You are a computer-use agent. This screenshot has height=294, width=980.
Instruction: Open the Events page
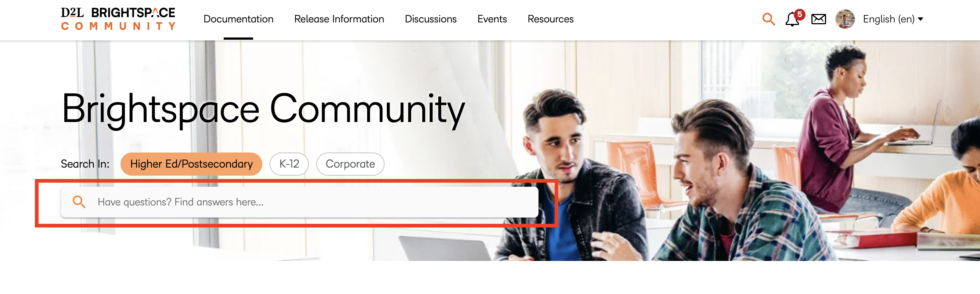coord(492,19)
